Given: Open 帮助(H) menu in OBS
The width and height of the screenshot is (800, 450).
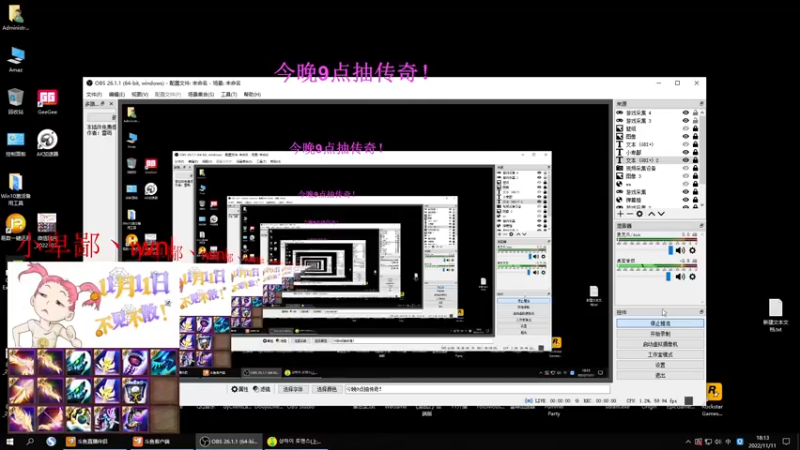Looking at the screenshot, I should 252,94.
